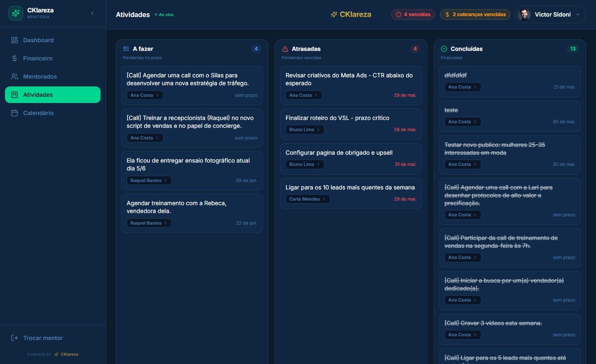Click the A fazer list icon

pyautogui.click(x=126, y=49)
